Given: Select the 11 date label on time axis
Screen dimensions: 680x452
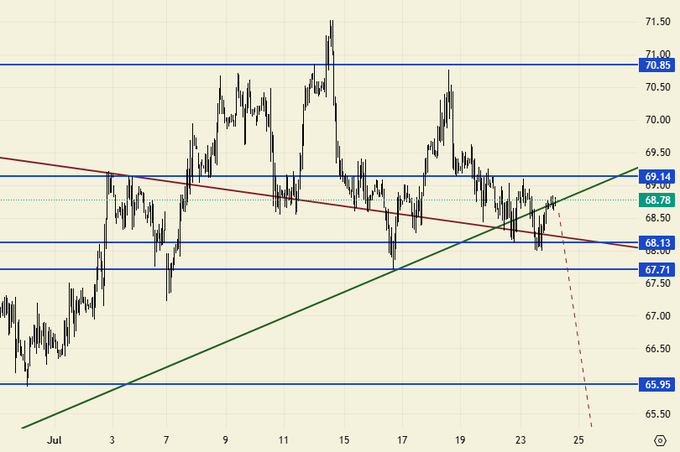Looking at the screenshot, I should click(x=284, y=440).
